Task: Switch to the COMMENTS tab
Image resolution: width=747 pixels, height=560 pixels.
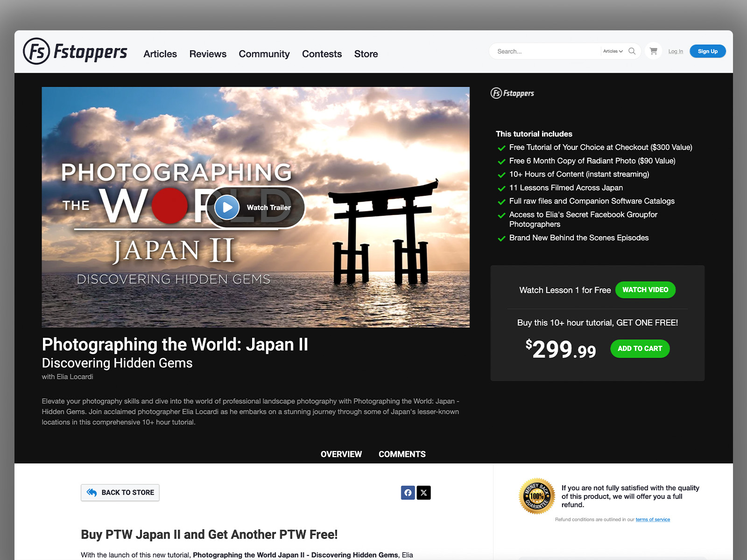Action: 402,454
